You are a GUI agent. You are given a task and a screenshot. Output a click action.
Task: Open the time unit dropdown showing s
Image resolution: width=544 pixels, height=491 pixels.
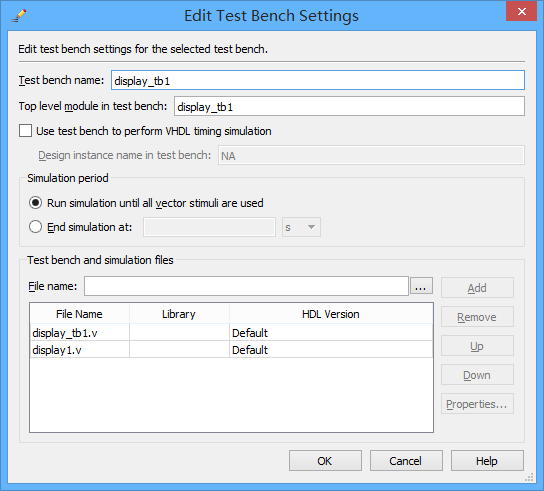tap(301, 227)
